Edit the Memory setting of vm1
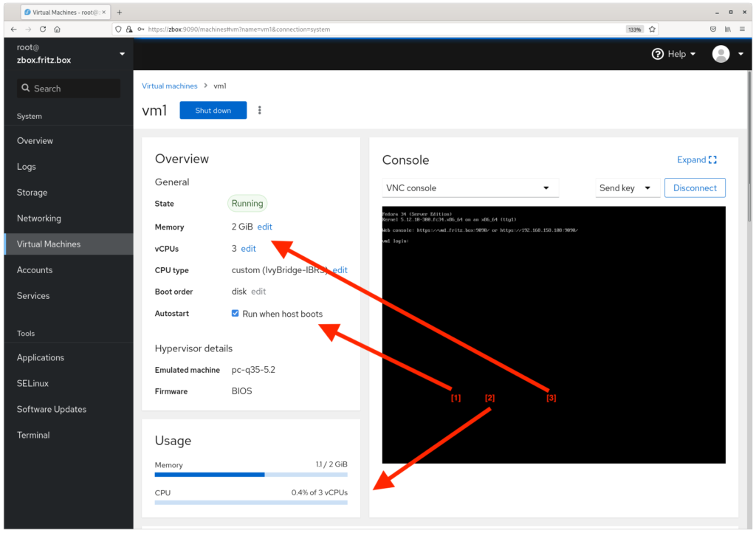Viewport: 756px width, 533px height. click(264, 227)
